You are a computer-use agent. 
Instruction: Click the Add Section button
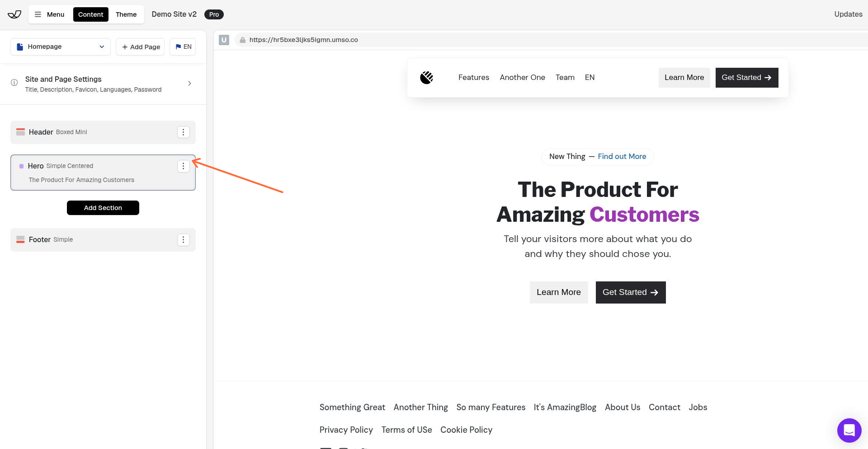103,208
